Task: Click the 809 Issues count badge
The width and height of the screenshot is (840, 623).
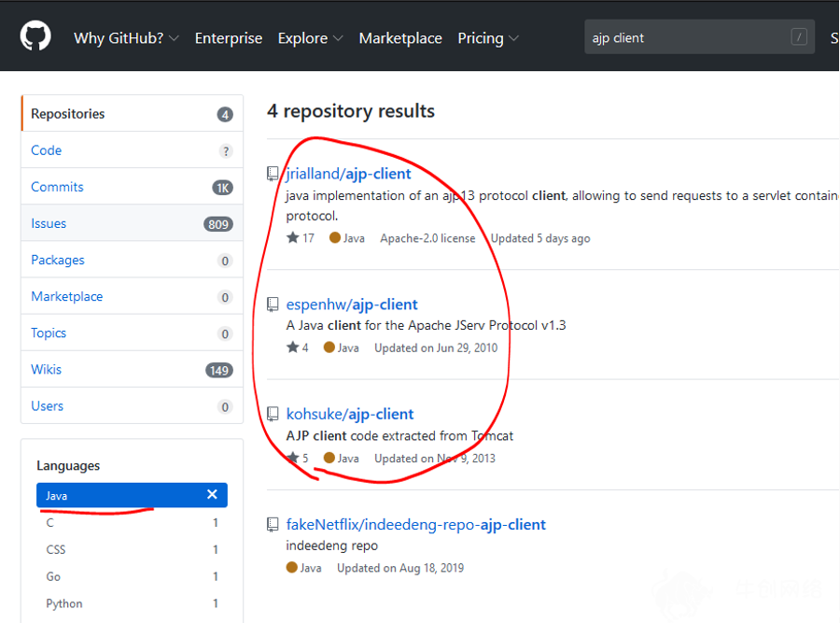Action: tap(218, 224)
